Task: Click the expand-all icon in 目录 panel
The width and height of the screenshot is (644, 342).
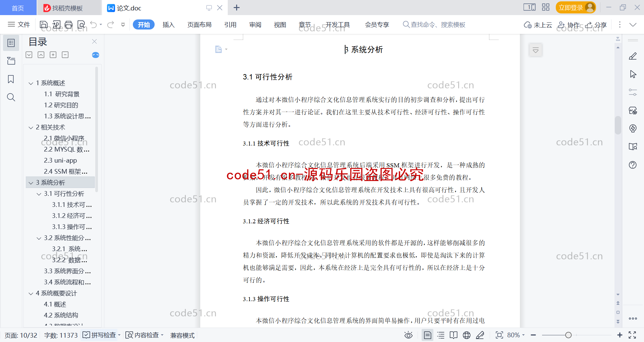Action: (29, 55)
